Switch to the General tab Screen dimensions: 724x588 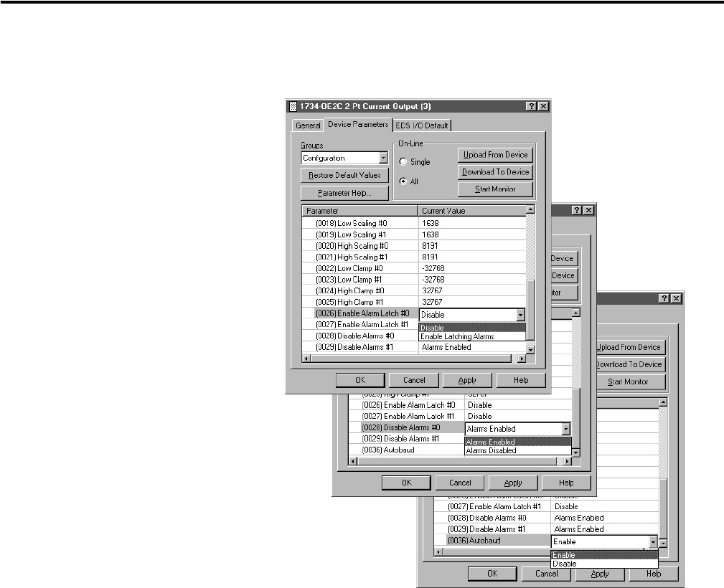(x=308, y=125)
